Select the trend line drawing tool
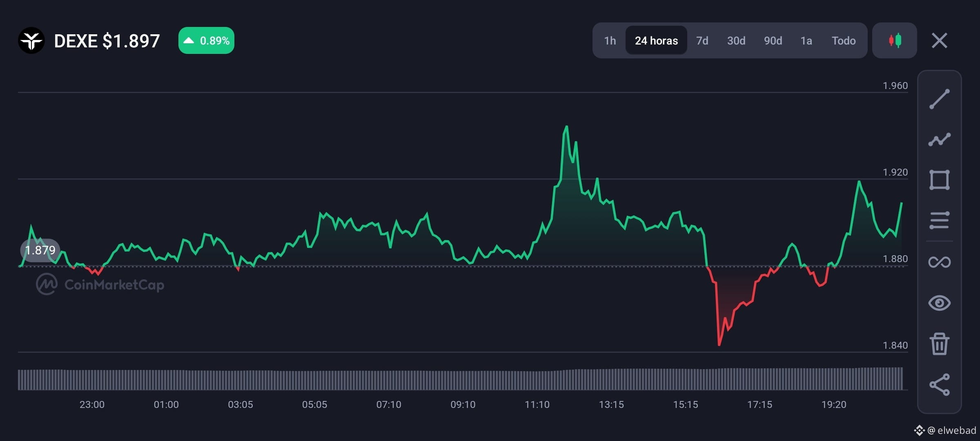980x441 pixels. [939, 99]
